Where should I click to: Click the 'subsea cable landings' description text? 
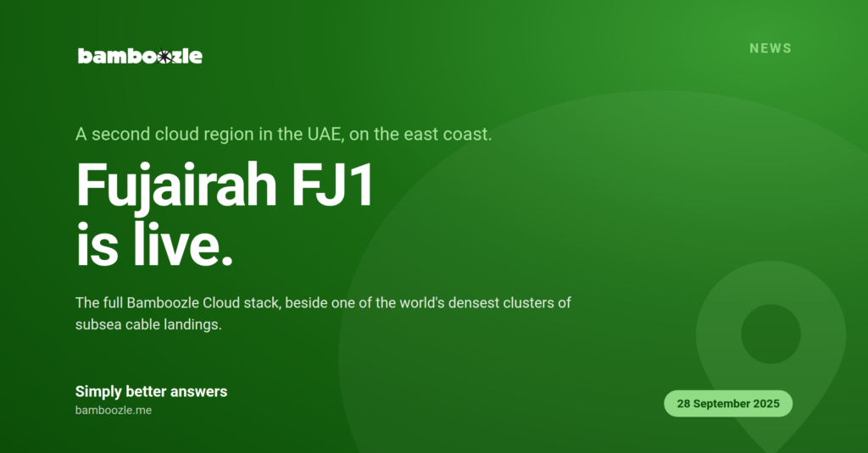pos(323,313)
